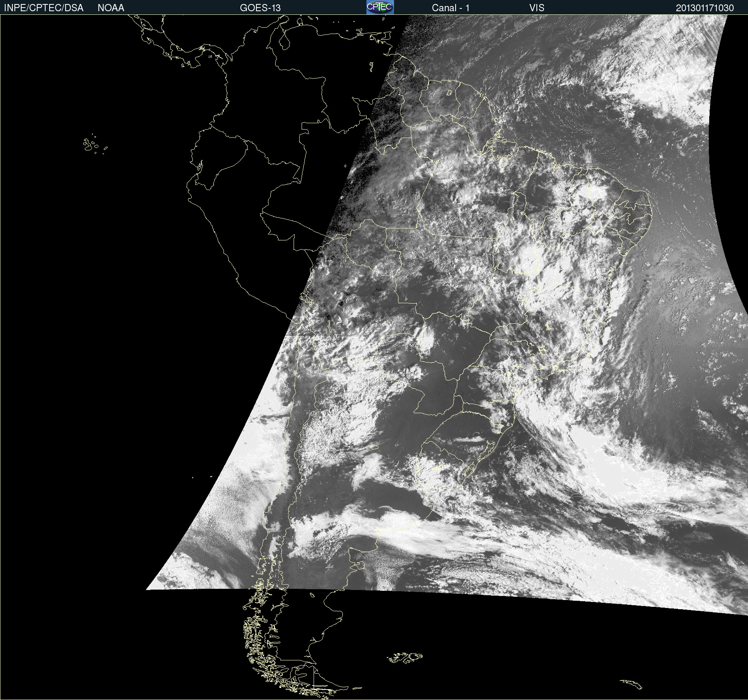Screen dimensions: 748x700
Task: Click the Canal - 1 channel label
Action: pos(451,8)
